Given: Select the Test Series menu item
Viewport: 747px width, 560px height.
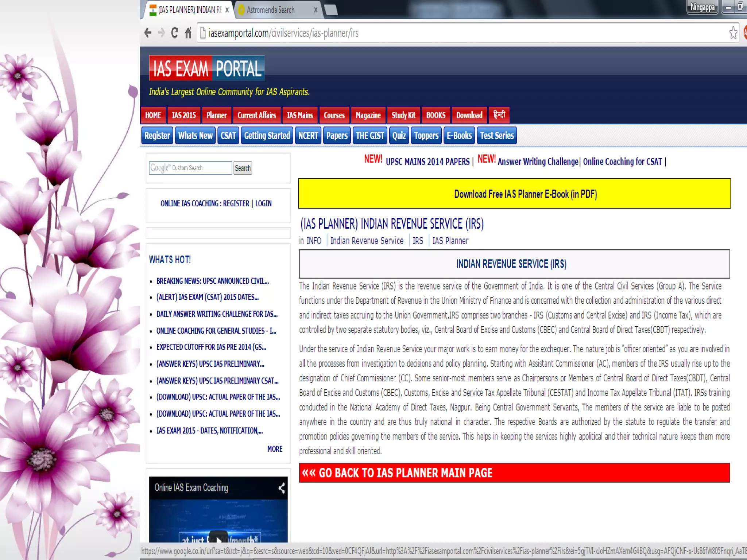Looking at the screenshot, I should point(497,136).
